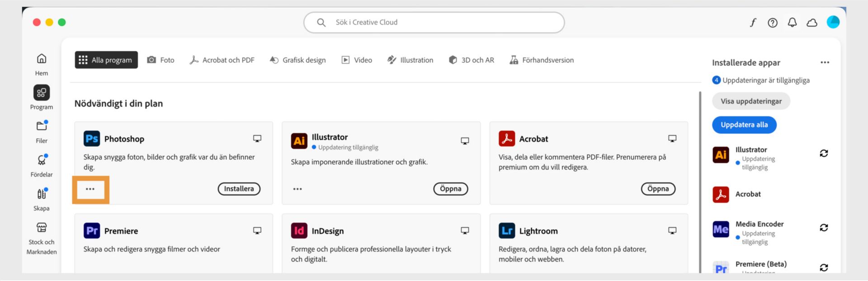The width and height of the screenshot is (868, 281).
Task: Open the Skapa sidebar item
Action: tap(42, 194)
